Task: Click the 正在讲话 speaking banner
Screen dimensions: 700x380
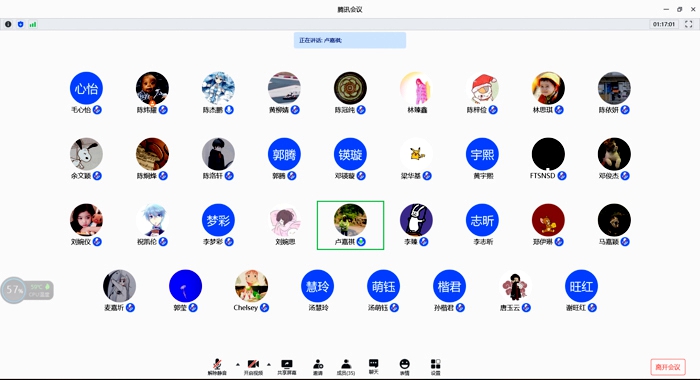Action: pos(350,40)
